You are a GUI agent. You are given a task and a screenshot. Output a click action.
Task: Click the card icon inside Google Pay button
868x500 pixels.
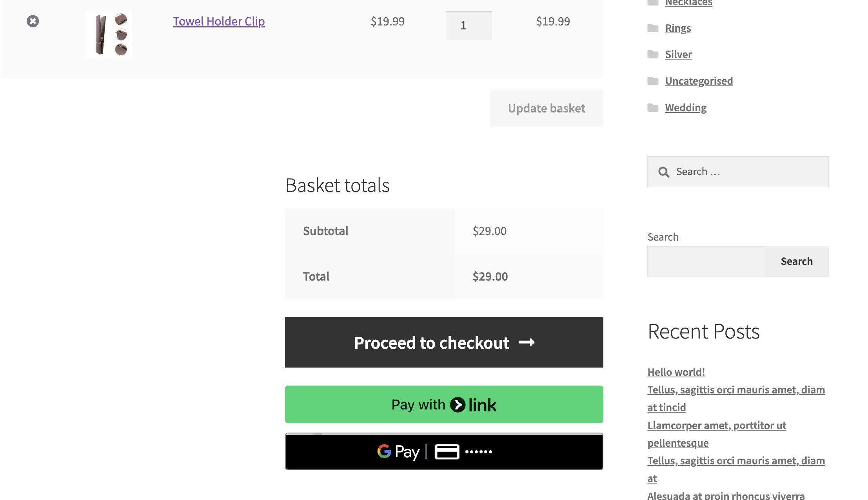click(x=447, y=452)
